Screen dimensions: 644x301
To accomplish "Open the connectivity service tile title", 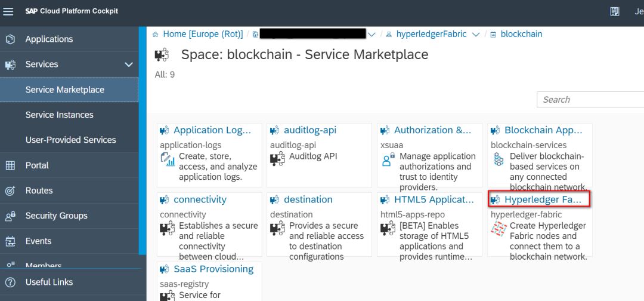I will 200,199.
